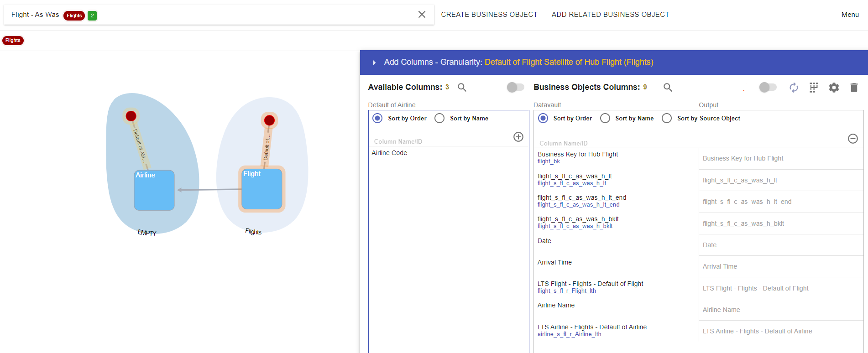The width and height of the screenshot is (868, 353).
Task: Search Available Columns with magnifier icon
Action: tap(462, 88)
